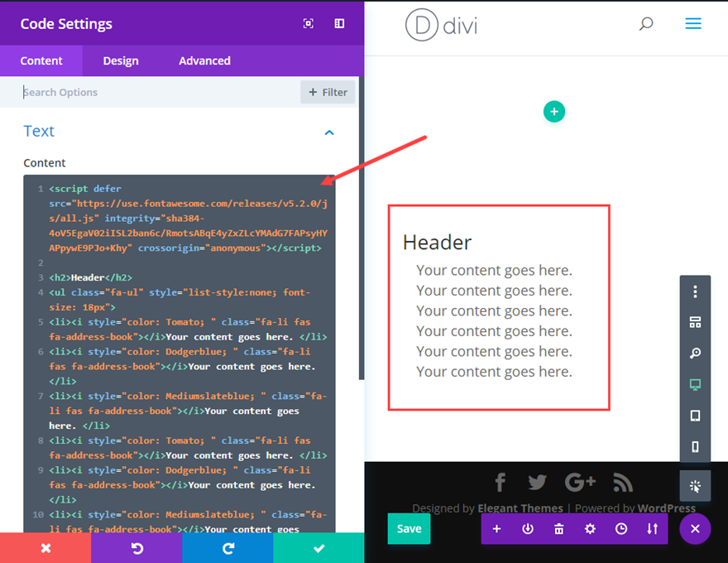The width and height of the screenshot is (728, 563).
Task: Open Twitter footer social icon
Action: pyautogui.click(x=537, y=482)
